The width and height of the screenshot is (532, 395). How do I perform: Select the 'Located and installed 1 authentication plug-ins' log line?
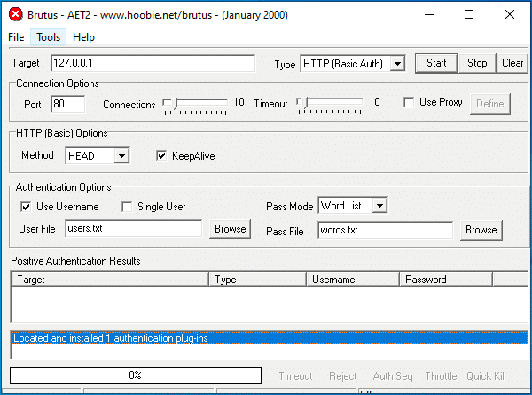coord(270,338)
